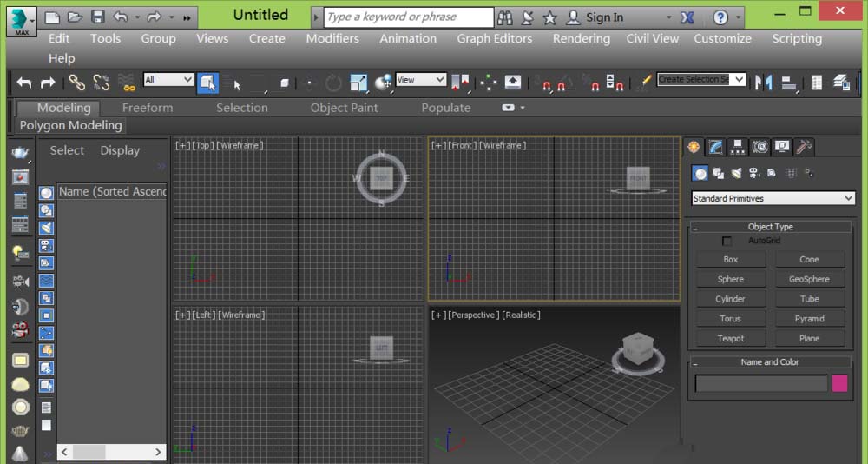Open the Utilities hammer panel tab

[x=805, y=147]
